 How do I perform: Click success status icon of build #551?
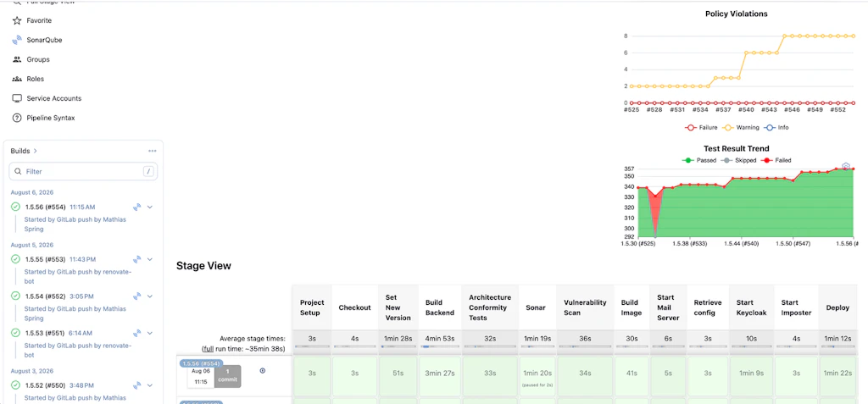pos(15,333)
